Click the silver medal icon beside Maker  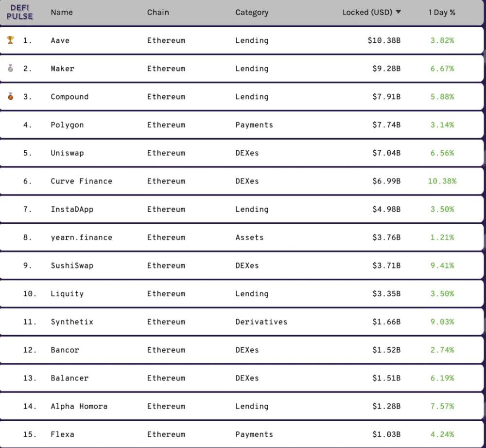pyautogui.click(x=10, y=69)
